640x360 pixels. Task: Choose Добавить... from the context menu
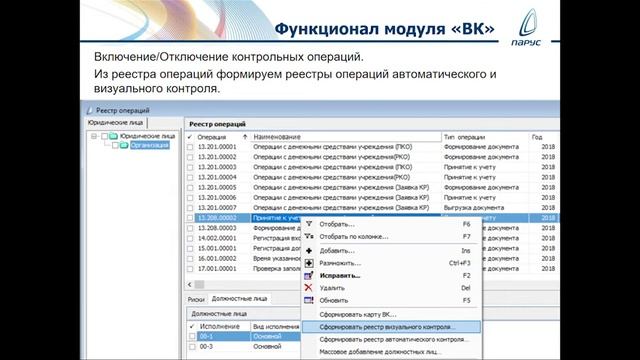pyautogui.click(x=392, y=251)
